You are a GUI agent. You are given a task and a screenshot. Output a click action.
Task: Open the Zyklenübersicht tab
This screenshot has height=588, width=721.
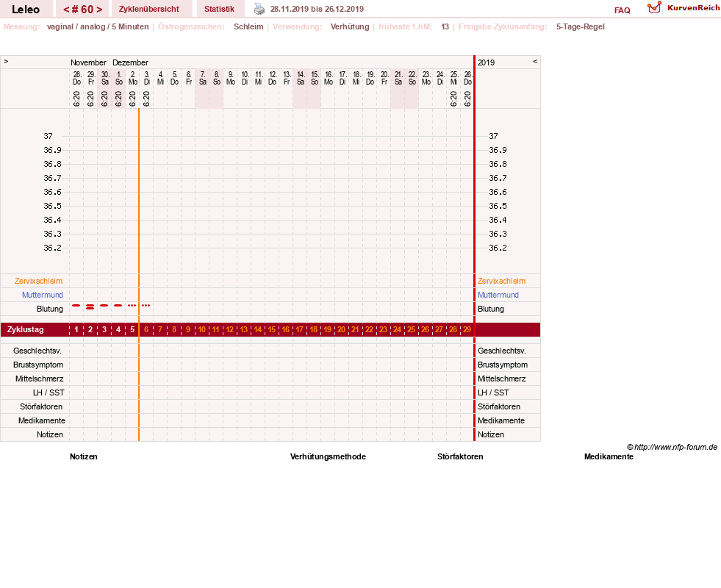(x=149, y=9)
